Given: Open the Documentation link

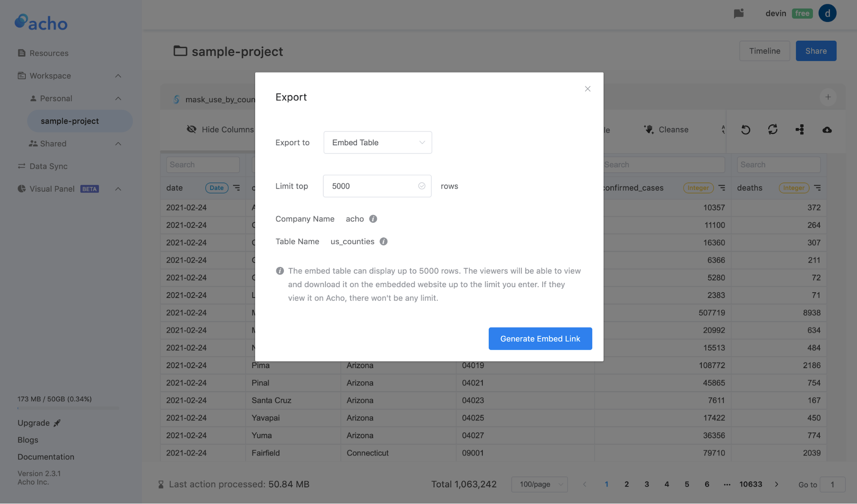Looking at the screenshot, I should [45, 456].
